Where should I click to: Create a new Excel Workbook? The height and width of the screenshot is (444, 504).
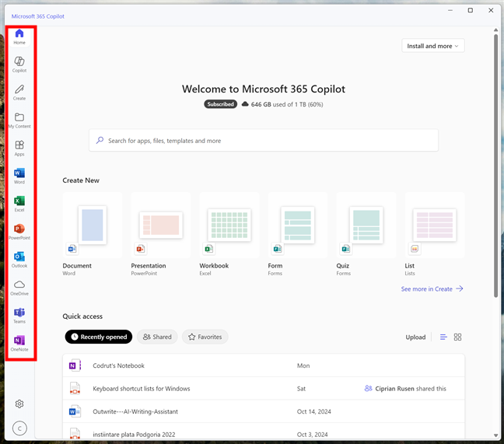pyautogui.click(x=229, y=234)
